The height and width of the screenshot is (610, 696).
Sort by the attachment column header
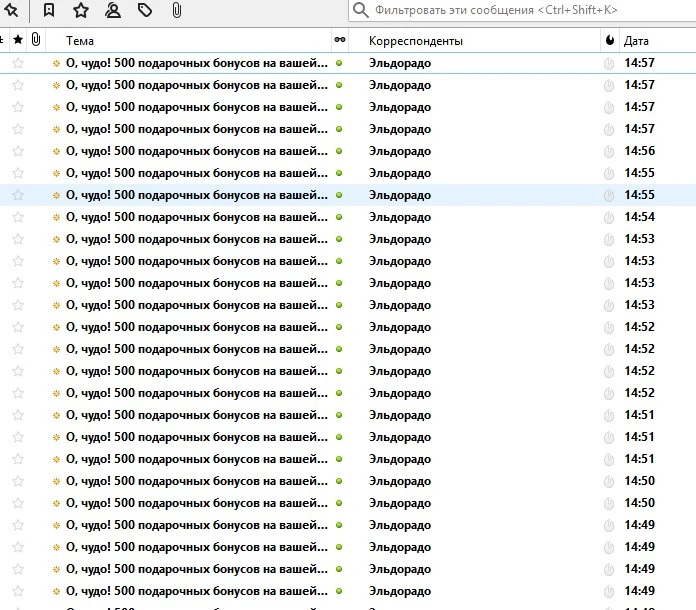(36, 40)
